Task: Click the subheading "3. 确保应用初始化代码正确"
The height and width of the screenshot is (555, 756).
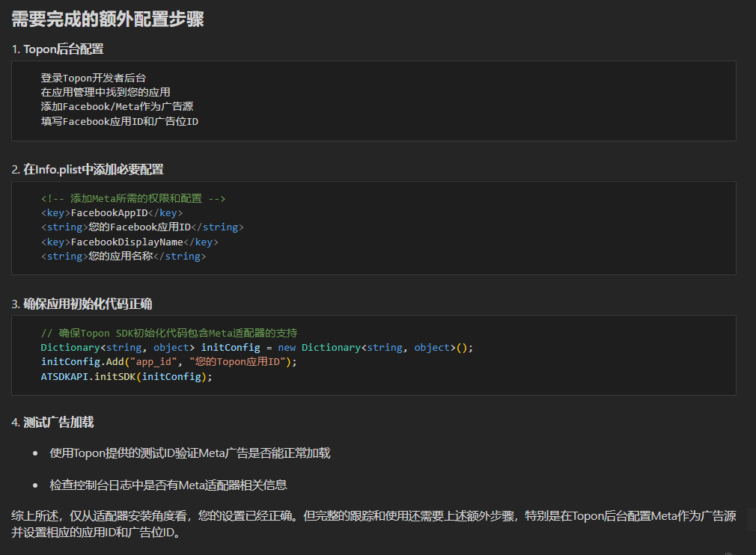Action: 82,304
